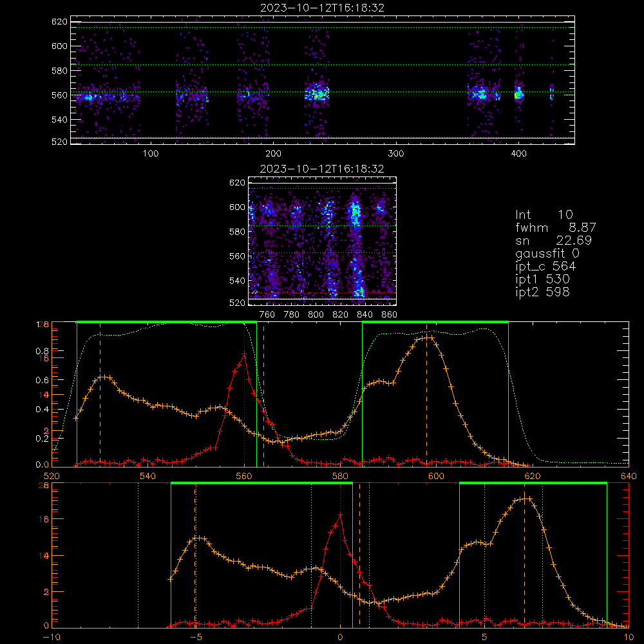This screenshot has height=644, width=644.
Task: Click 540 y-axis label of middle image
Action: [237, 281]
